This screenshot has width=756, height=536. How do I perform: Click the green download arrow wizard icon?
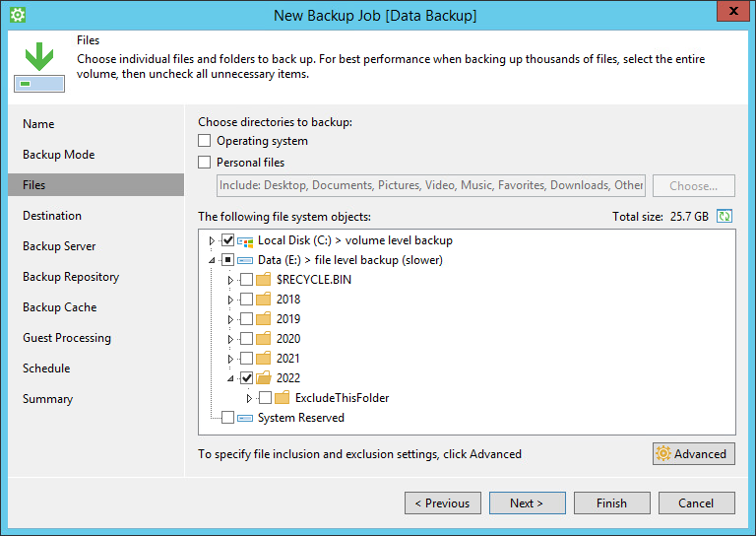pos(39,67)
